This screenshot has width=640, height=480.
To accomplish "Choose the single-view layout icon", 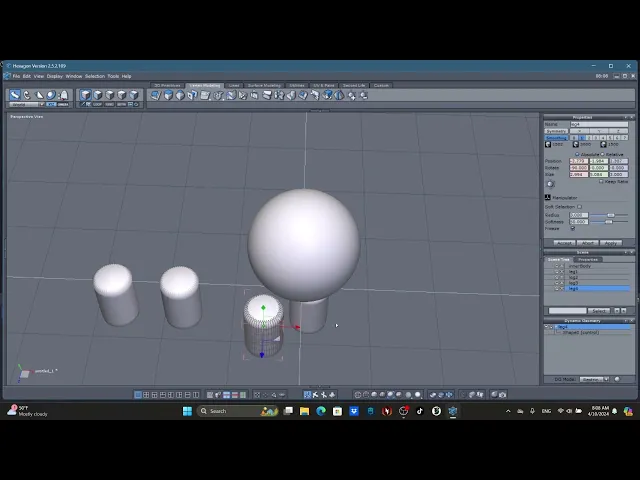I will [138, 395].
